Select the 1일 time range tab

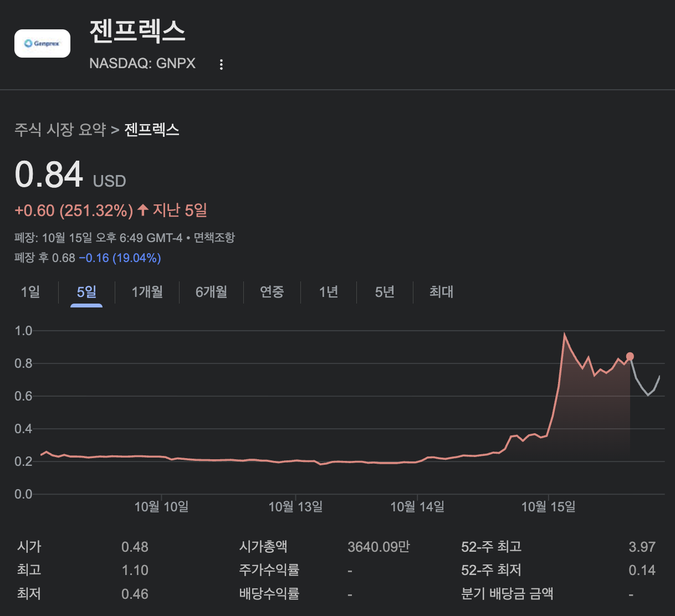[x=30, y=291]
